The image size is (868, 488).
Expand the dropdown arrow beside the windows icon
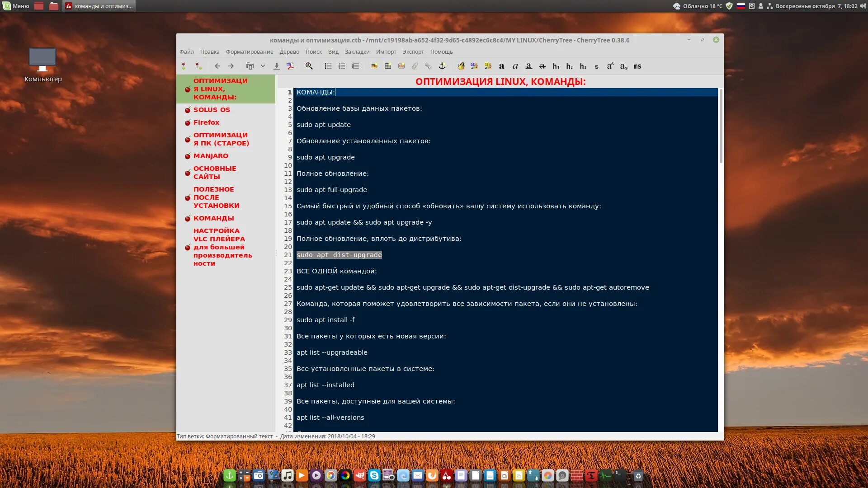263,66
